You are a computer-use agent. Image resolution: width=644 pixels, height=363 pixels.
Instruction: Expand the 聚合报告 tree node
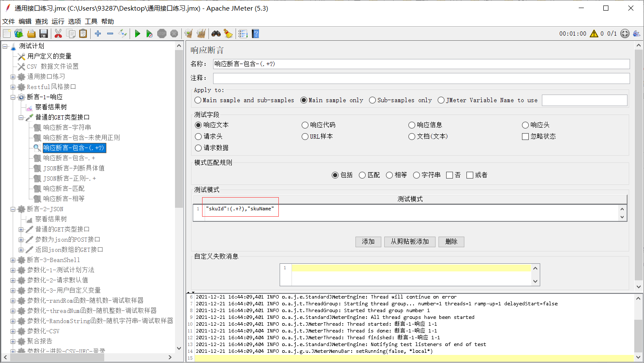point(13,341)
